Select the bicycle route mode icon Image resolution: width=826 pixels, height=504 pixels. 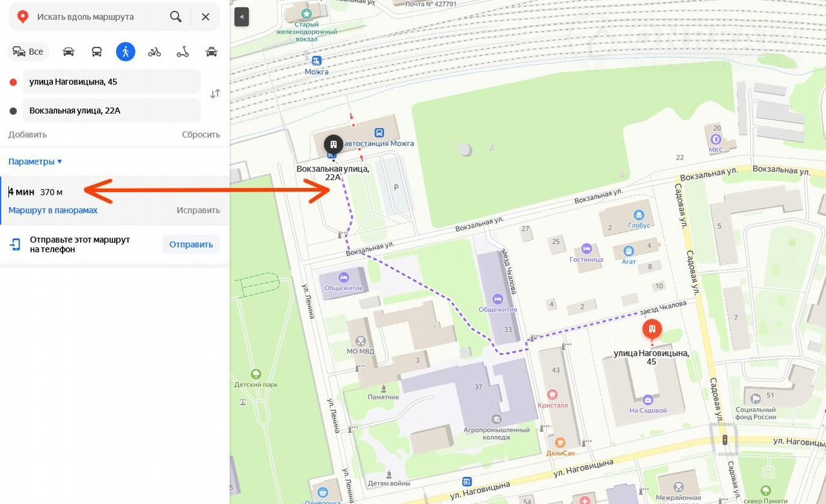coord(154,52)
